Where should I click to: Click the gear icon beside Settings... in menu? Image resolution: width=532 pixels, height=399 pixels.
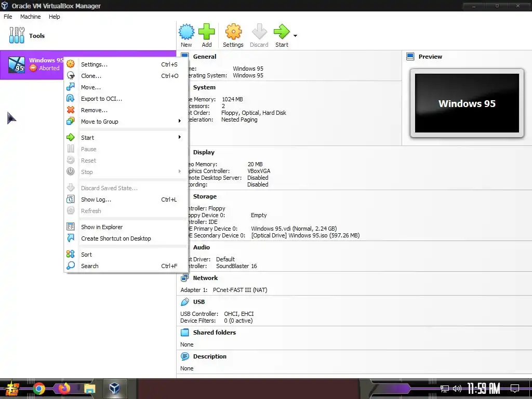(x=71, y=64)
